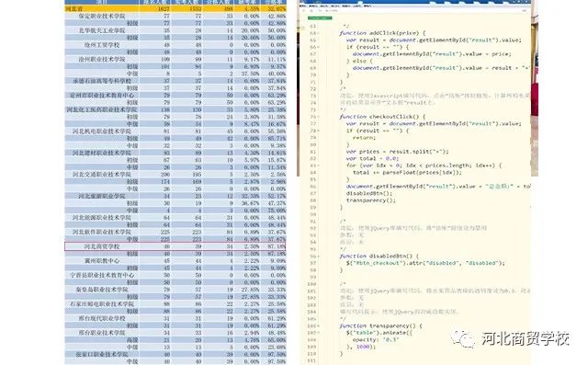Select the highlighted 河北商贸学校 table row
This screenshot has width=588, height=365.
[175, 246]
